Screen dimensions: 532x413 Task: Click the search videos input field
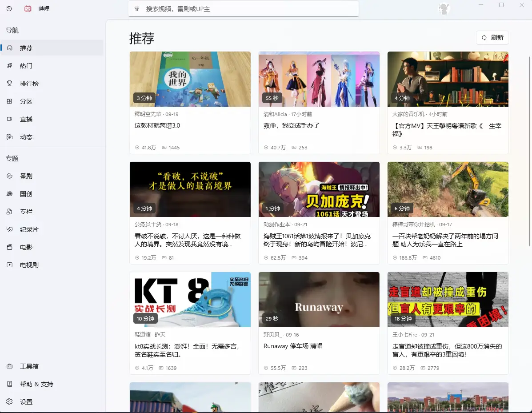point(243,9)
